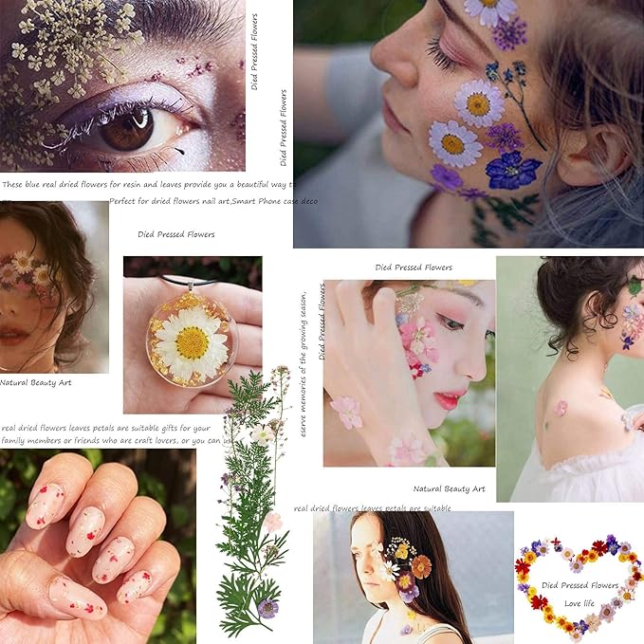Click the 'Love life' text inside heart
Screen dimensions: 644x644
click(580, 603)
